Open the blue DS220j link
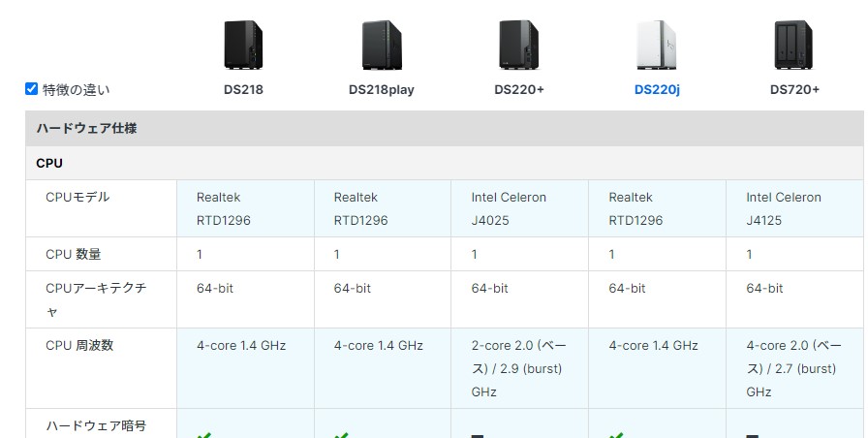This screenshot has width=868, height=438. (x=657, y=90)
